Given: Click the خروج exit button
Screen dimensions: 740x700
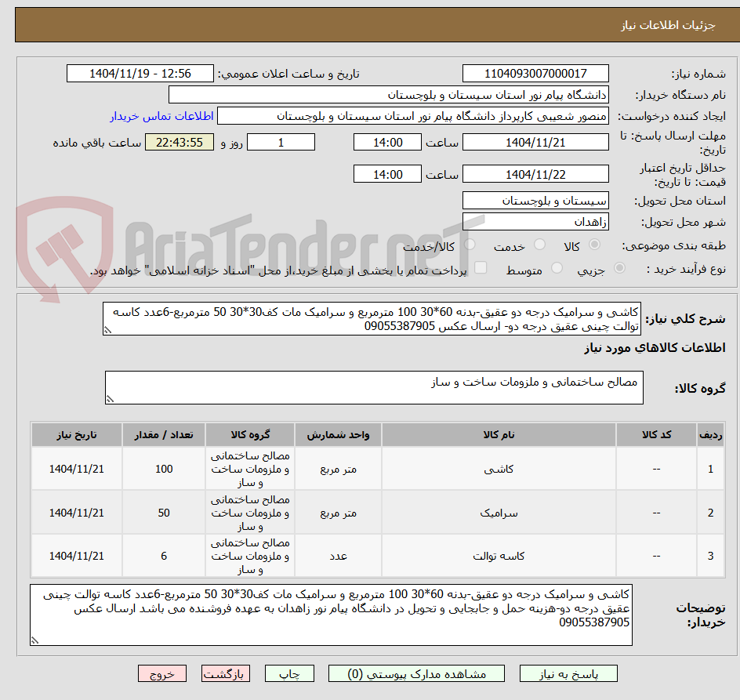Looking at the screenshot, I should 161,673.
